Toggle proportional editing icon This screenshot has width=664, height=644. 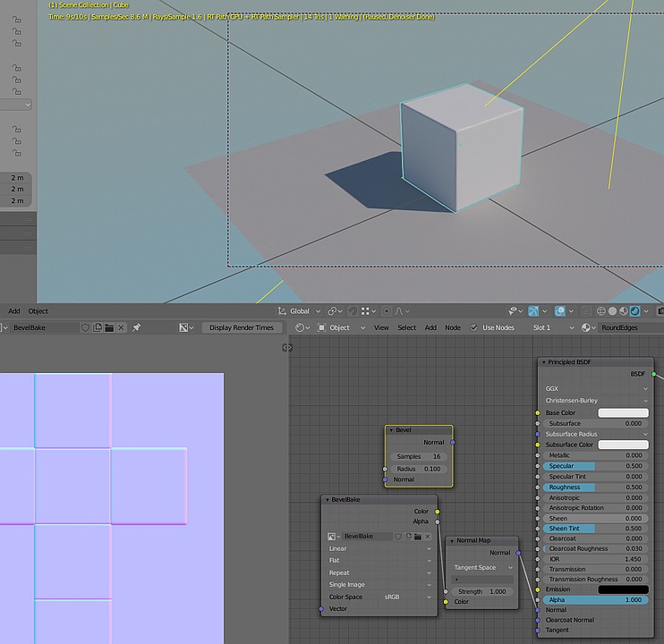click(387, 311)
